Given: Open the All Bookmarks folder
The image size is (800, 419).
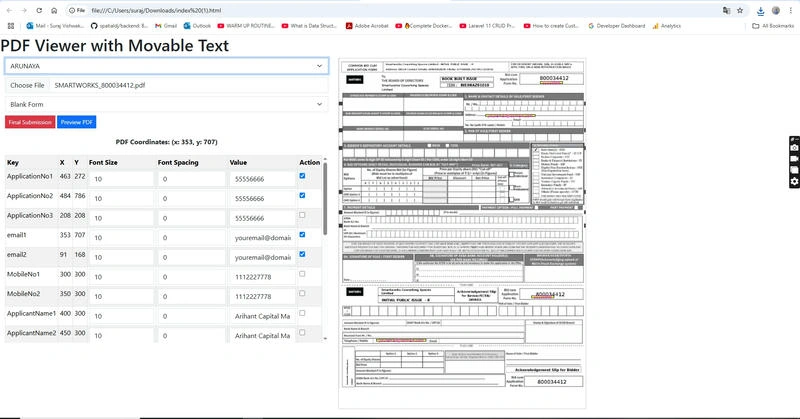Looking at the screenshot, I should tap(773, 26).
